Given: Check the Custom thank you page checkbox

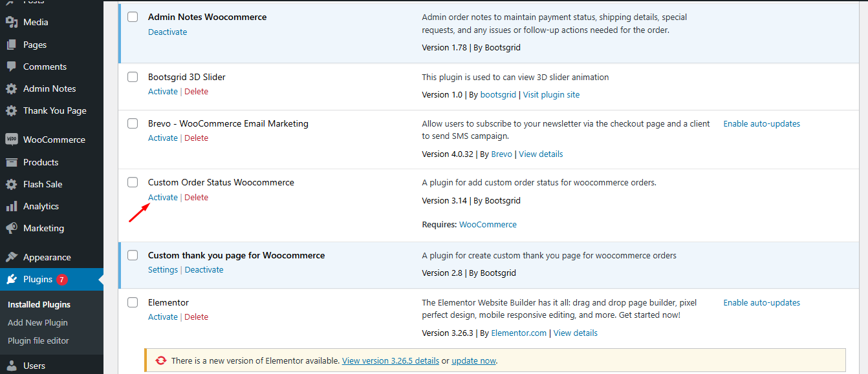Looking at the screenshot, I should tap(133, 255).
